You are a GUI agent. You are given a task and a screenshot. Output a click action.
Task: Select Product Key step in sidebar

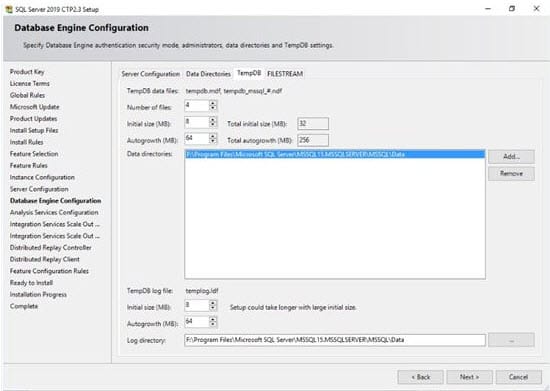pyautogui.click(x=27, y=72)
